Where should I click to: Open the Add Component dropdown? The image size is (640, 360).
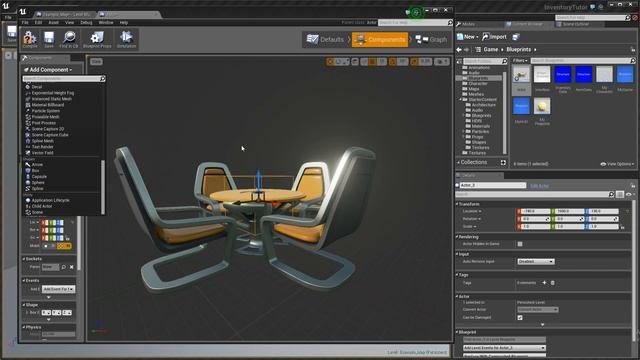click(48, 70)
